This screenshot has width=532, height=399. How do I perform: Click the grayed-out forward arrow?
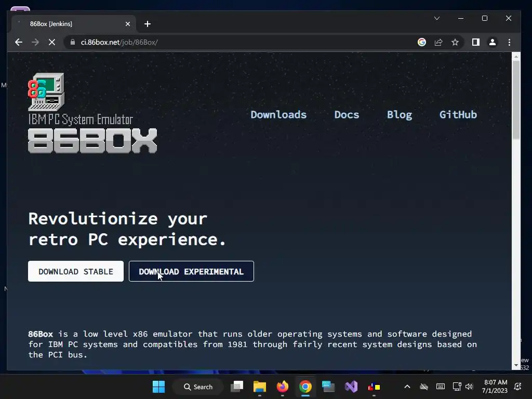[35, 42]
